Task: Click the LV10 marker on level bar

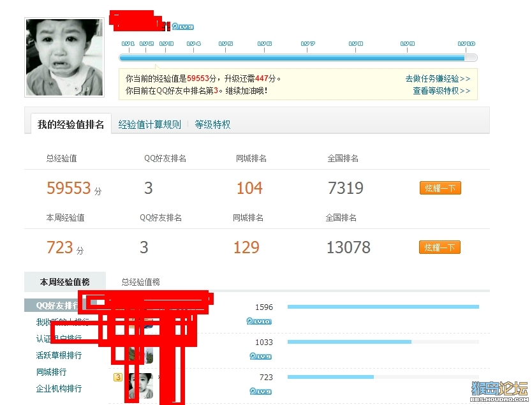Action: (466, 44)
